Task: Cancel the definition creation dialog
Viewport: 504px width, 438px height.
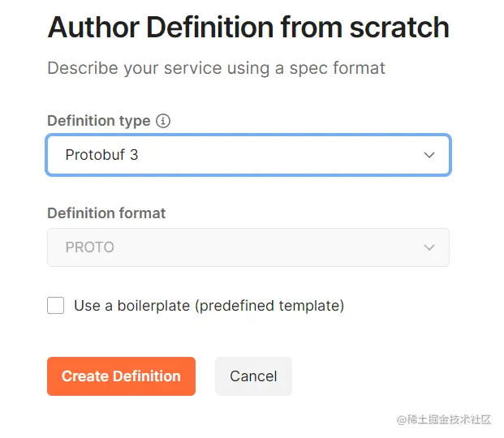Action: (253, 376)
